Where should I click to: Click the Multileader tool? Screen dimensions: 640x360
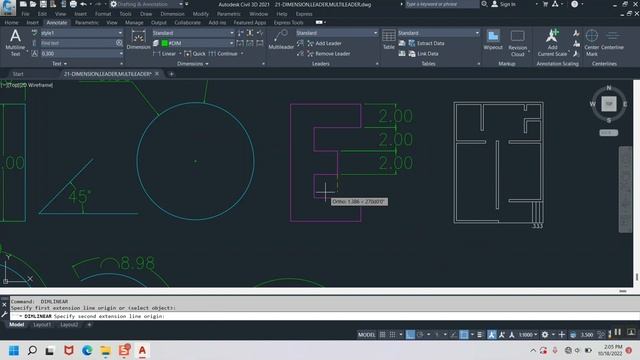[281, 40]
